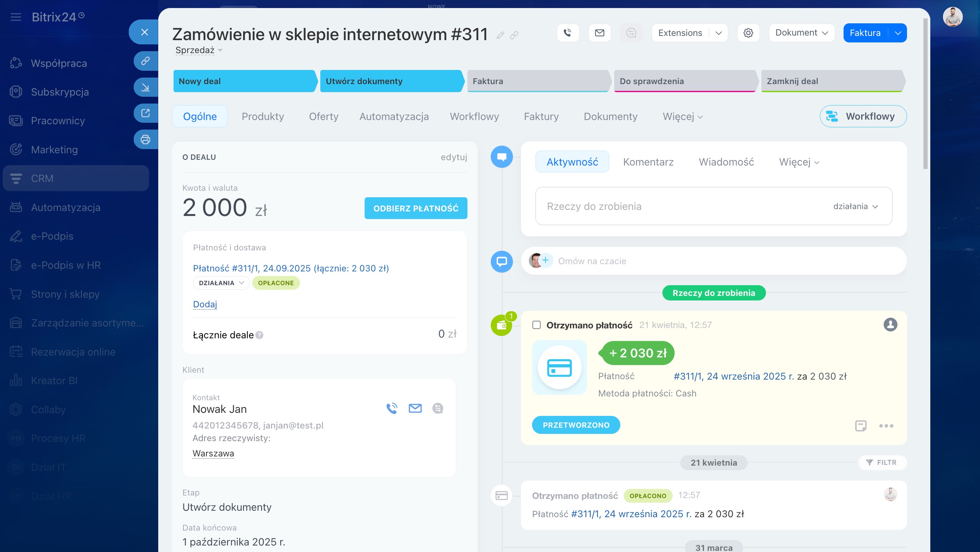The height and width of the screenshot is (552, 980).
Task: Open the settings gear icon
Action: 748,33
